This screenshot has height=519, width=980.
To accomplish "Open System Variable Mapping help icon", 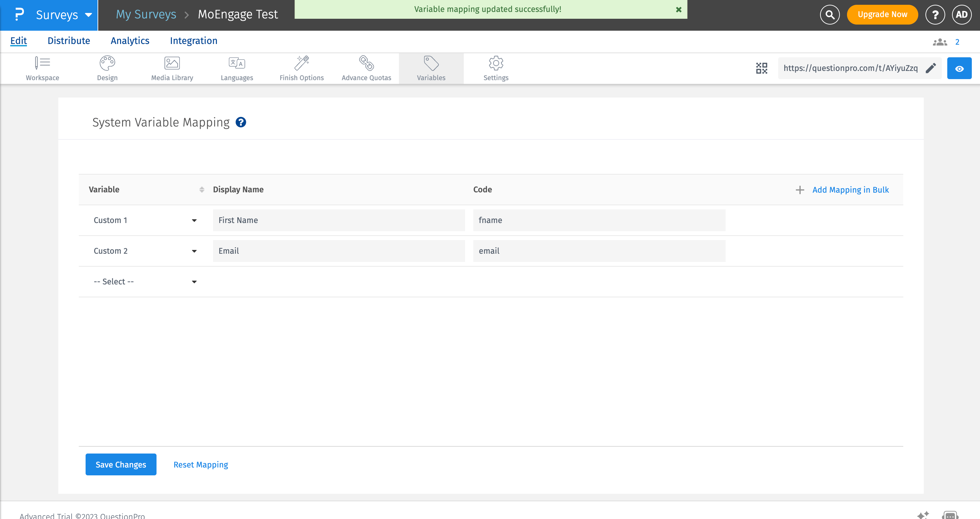I will (x=240, y=122).
